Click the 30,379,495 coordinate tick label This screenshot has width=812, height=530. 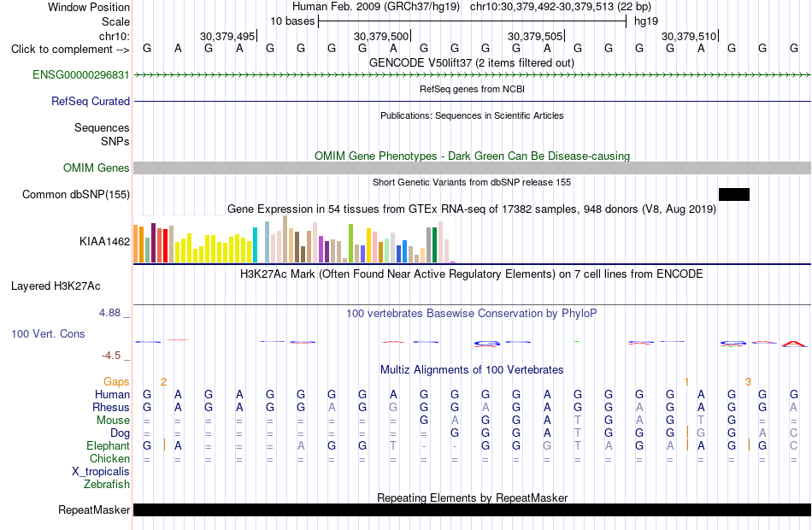pos(227,36)
